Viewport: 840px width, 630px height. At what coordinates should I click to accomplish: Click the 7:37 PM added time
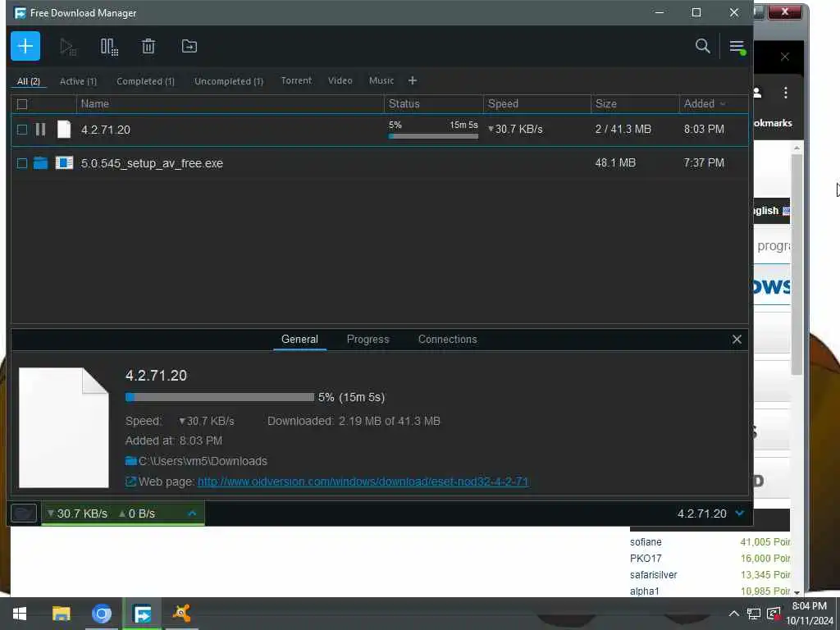(x=703, y=162)
